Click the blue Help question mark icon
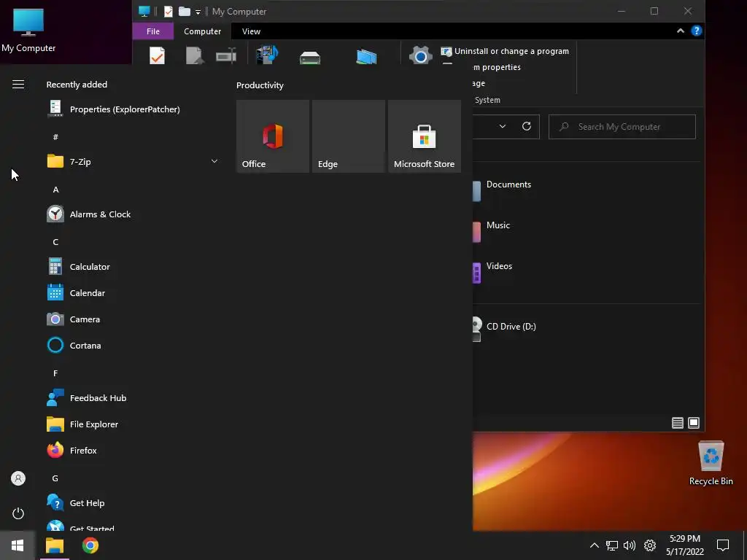The width and height of the screenshot is (747, 560). point(697,31)
